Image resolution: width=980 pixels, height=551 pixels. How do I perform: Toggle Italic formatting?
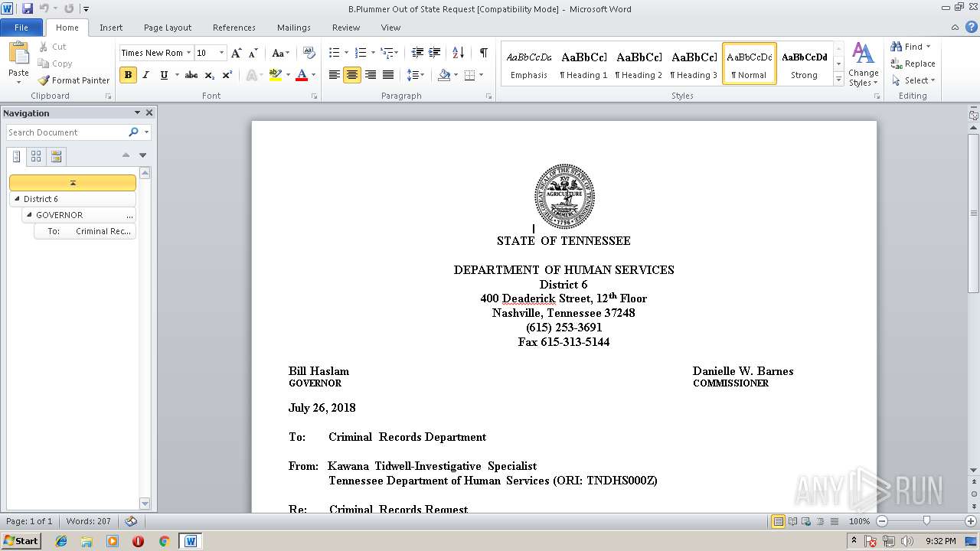click(145, 75)
